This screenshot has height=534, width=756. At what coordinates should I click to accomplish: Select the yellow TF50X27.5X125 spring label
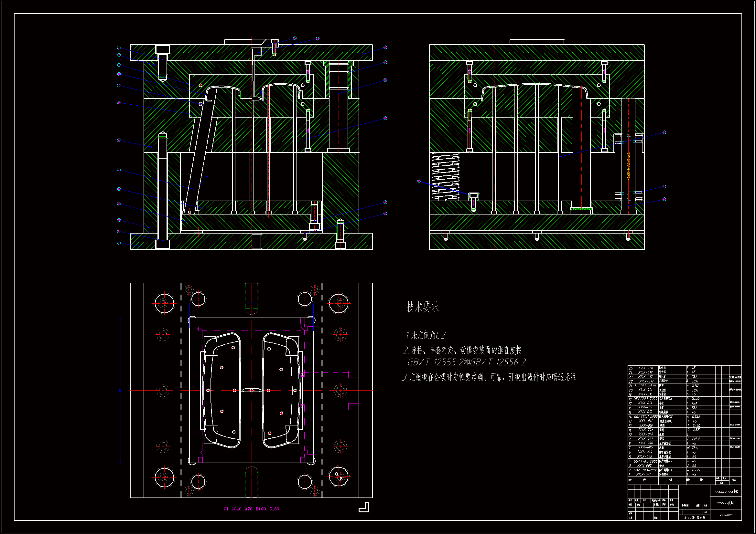628,167
